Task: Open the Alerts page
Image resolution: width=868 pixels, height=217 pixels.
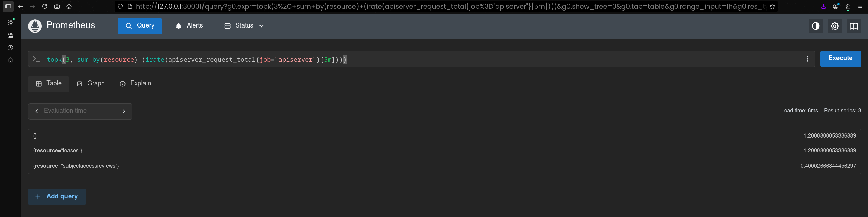Action: click(189, 26)
